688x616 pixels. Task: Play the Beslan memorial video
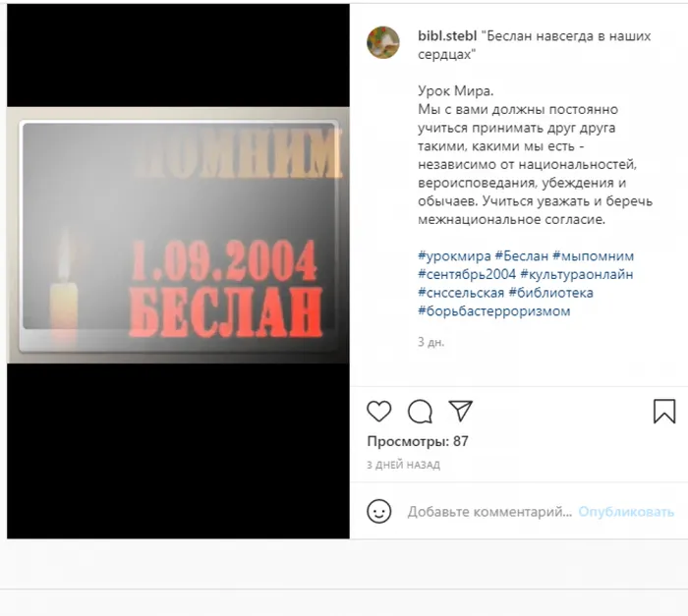click(178, 271)
